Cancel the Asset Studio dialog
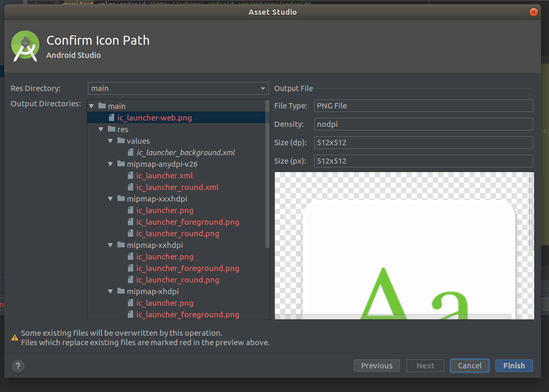549x392 pixels. pos(470,365)
